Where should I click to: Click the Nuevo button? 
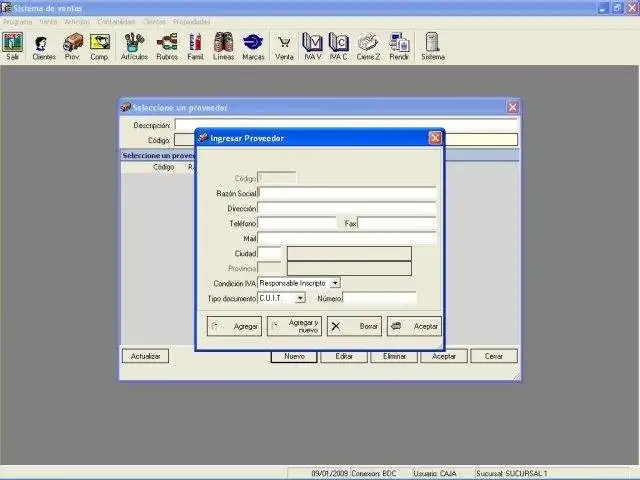tap(294, 356)
